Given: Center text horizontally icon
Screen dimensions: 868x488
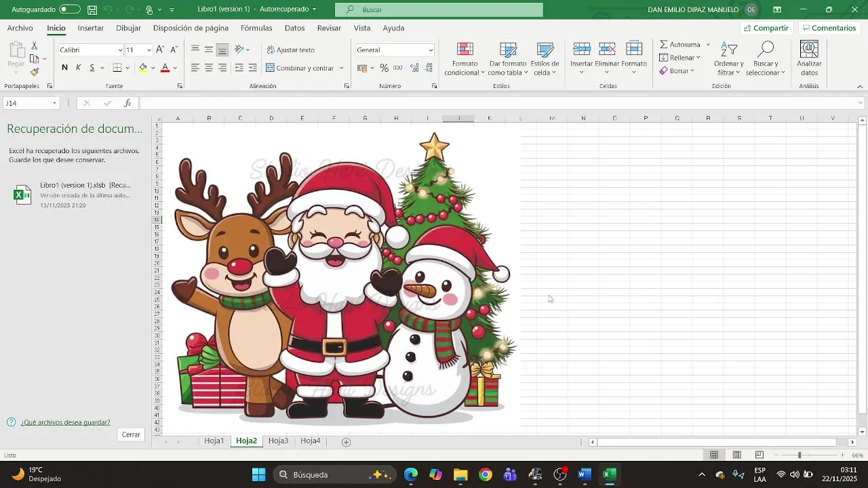Looking at the screenshot, I should click(209, 68).
